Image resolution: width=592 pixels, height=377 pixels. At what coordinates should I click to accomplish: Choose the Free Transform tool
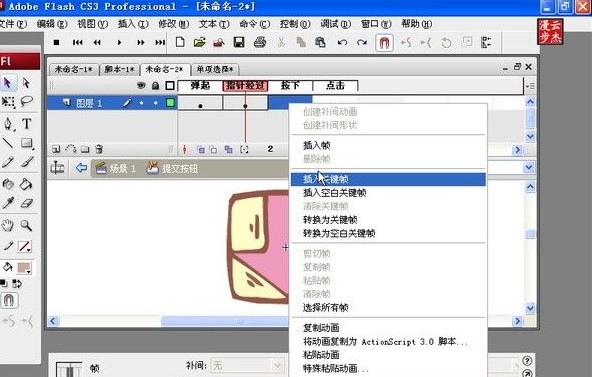pyautogui.click(x=8, y=102)
